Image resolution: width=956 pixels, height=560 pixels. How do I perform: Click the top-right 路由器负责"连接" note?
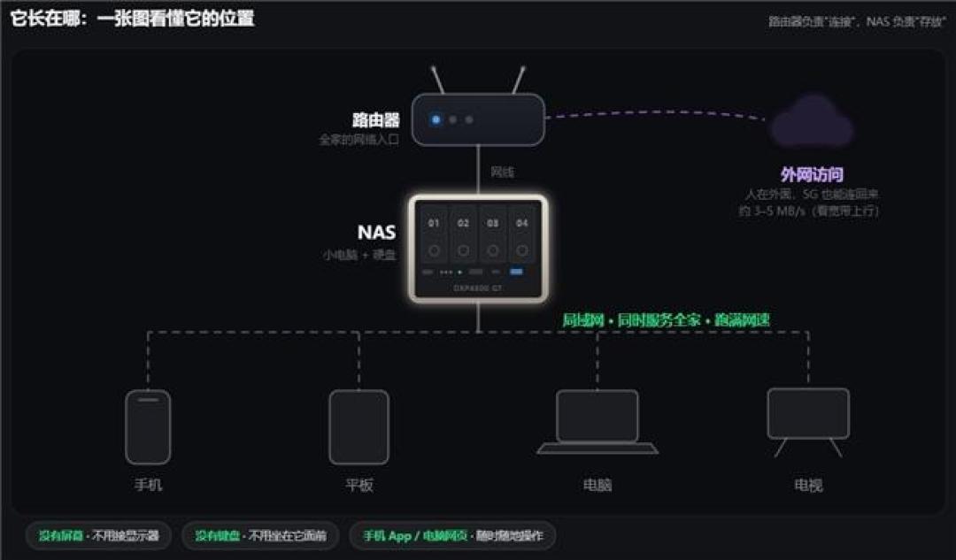tap(857, 22)
